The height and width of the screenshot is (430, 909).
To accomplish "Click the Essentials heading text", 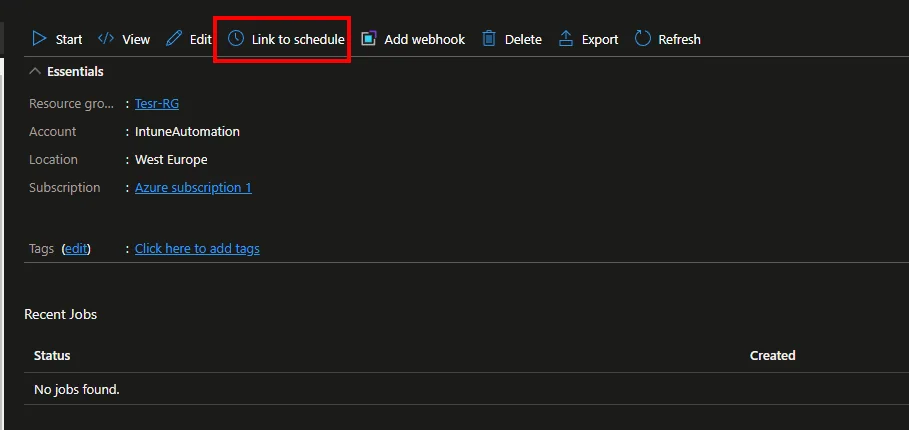I will pyautogui.click(x=75, y=71).
